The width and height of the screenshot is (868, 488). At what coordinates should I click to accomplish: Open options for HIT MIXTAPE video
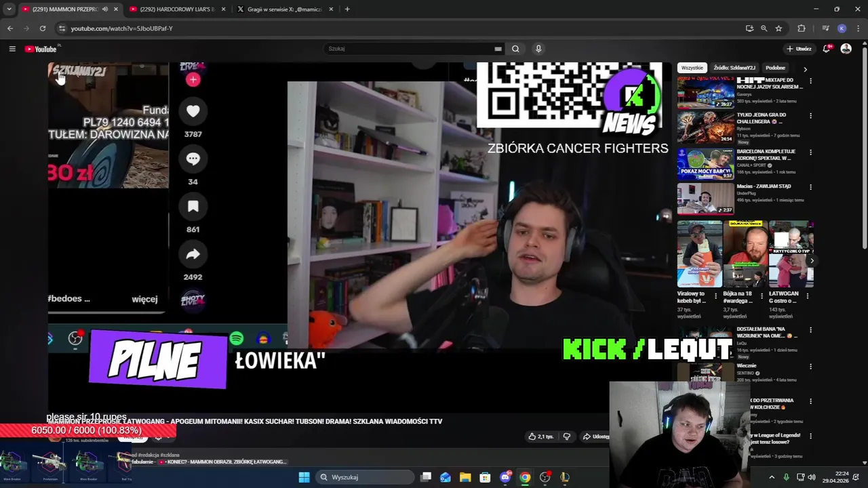tap(810, 81)
